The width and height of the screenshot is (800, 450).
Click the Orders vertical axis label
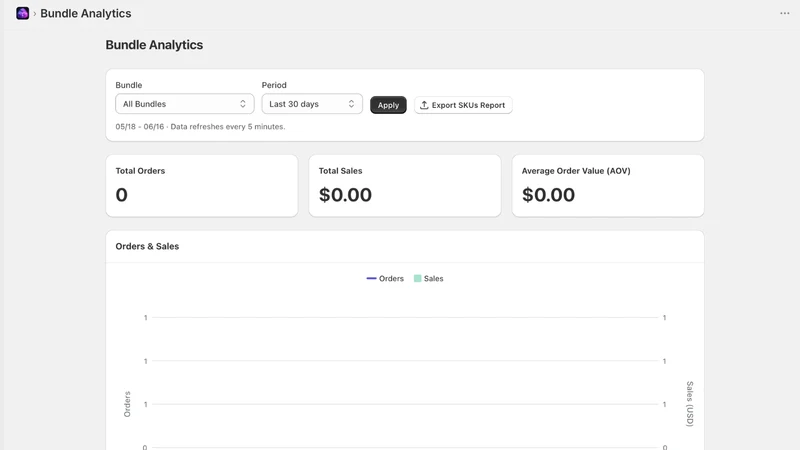128,404
